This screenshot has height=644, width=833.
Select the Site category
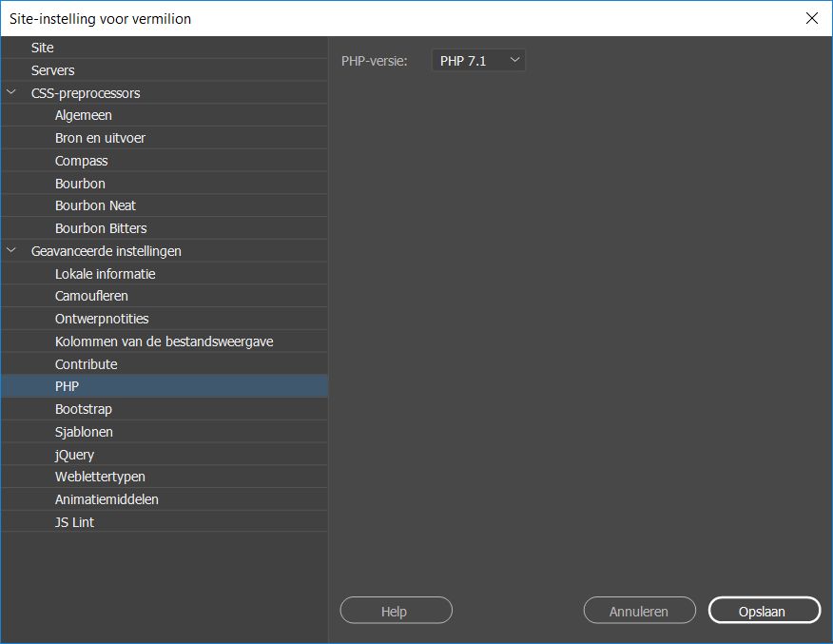165,48
